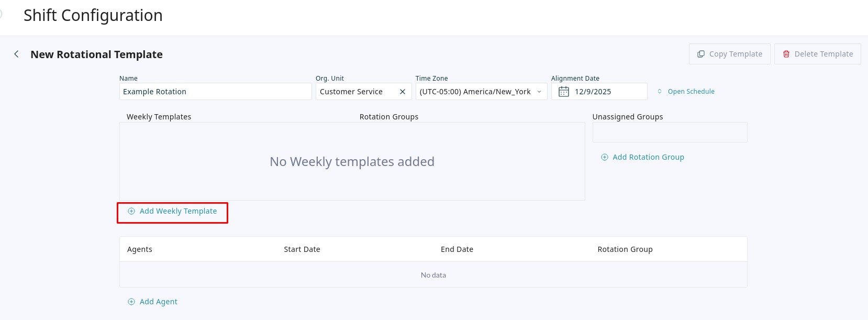Screen dimensions: 868x320
Task: Clear the Customer Service org unit selection
Action: click(x=403, y=92)
